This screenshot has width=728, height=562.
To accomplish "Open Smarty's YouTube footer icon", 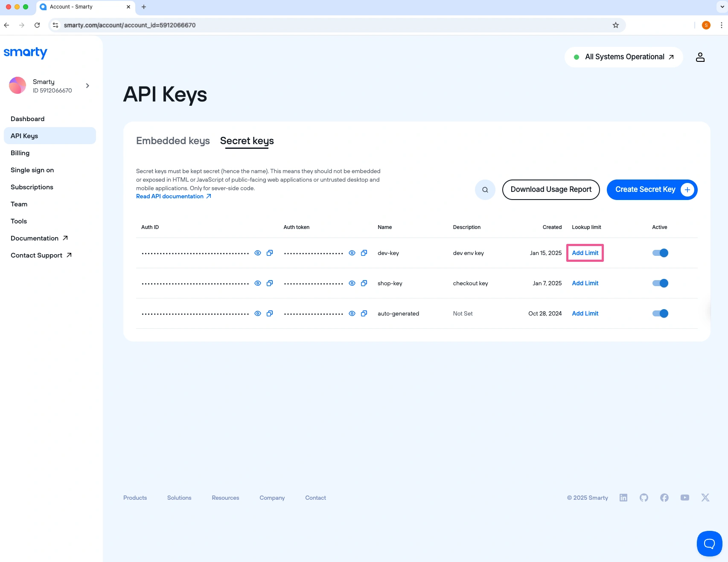I will (x=684, y=498).
